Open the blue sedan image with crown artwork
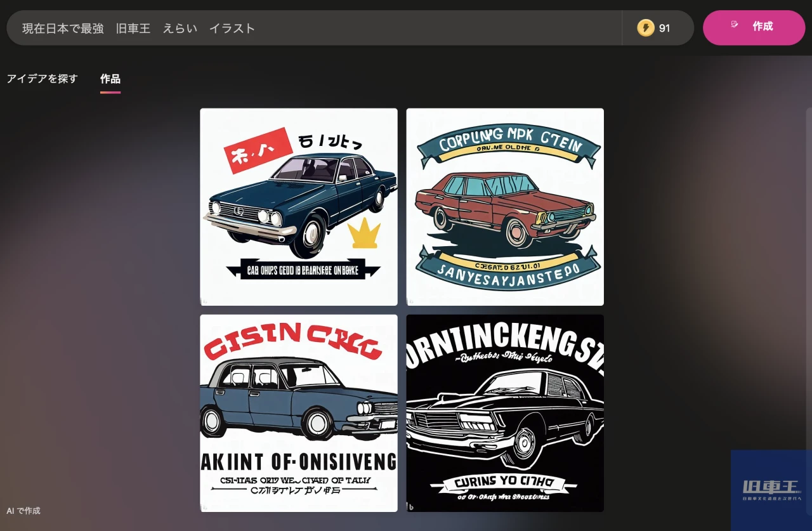812x531 pixels. 299,206
